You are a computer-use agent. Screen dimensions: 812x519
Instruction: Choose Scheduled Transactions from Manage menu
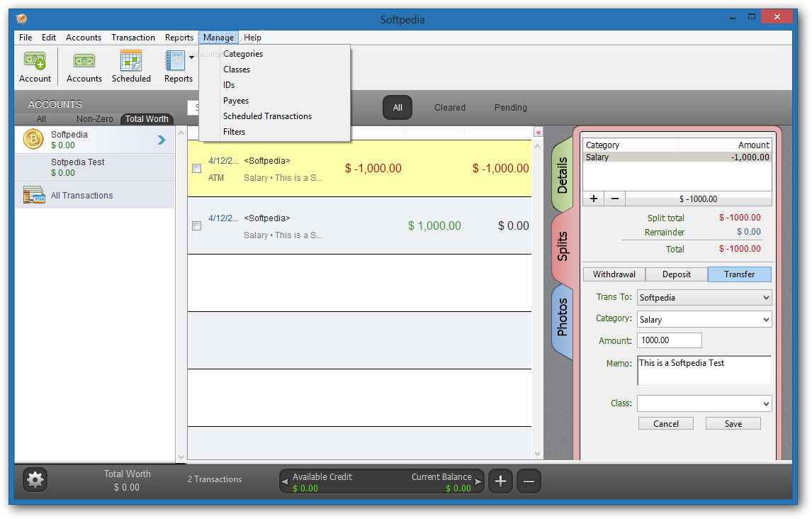coord(274,116)
